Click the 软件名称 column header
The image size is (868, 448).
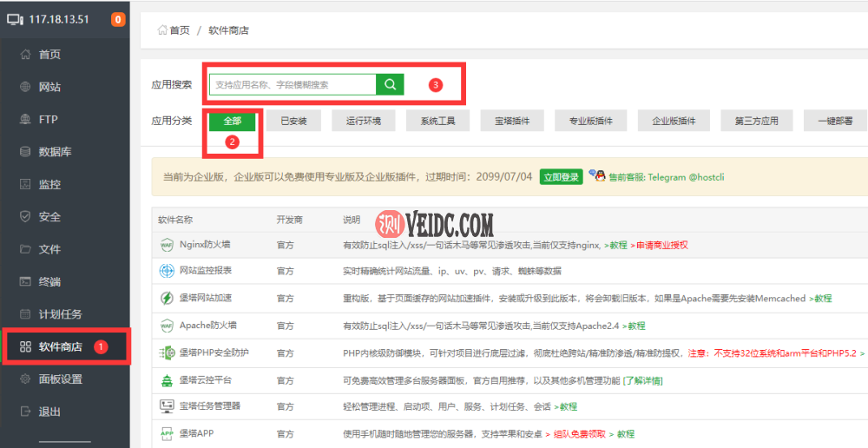coord(175,220)
